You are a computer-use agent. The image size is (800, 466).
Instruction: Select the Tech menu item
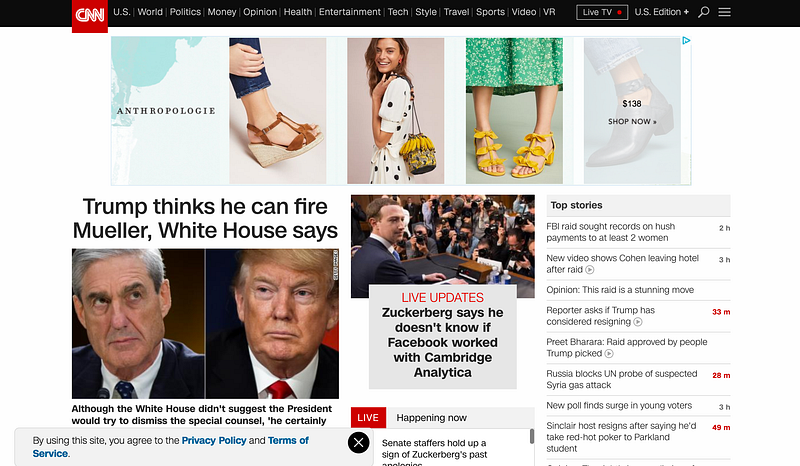tap(398, 12)
